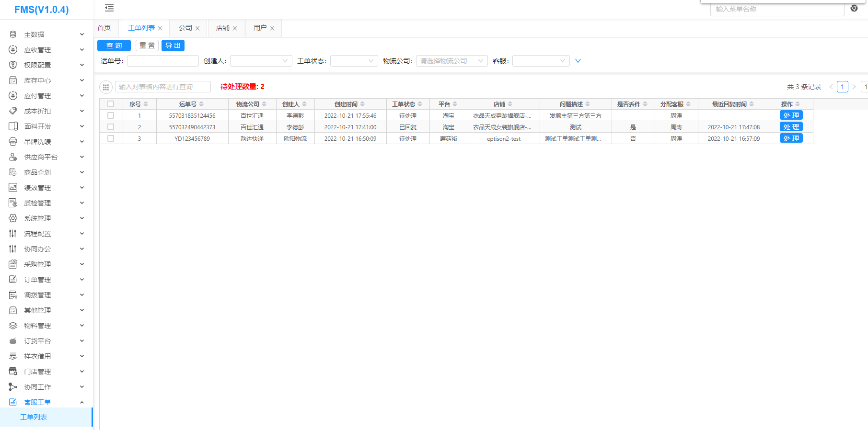Click 处理 button for the 已回复 row
This screenshot has height=430, width=868.
click(791, 127)
